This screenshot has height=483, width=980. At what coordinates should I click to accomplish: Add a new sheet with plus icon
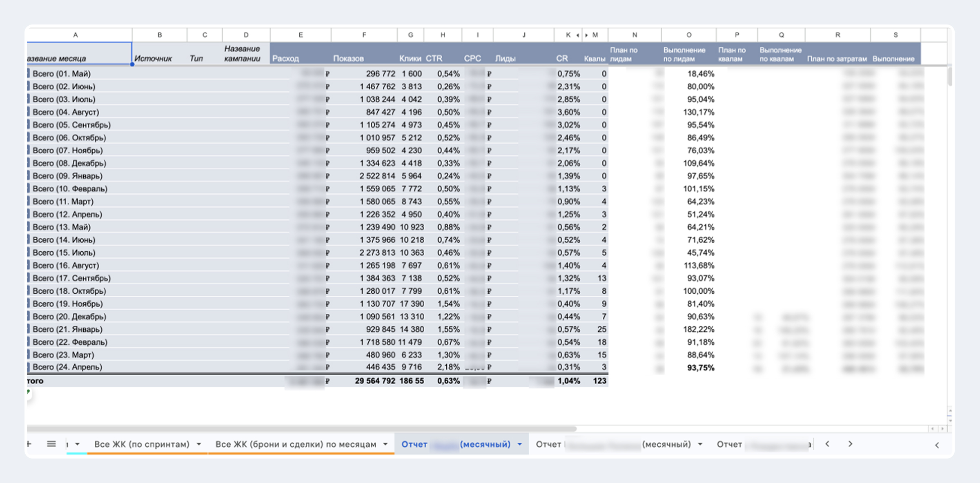point(29,444)
